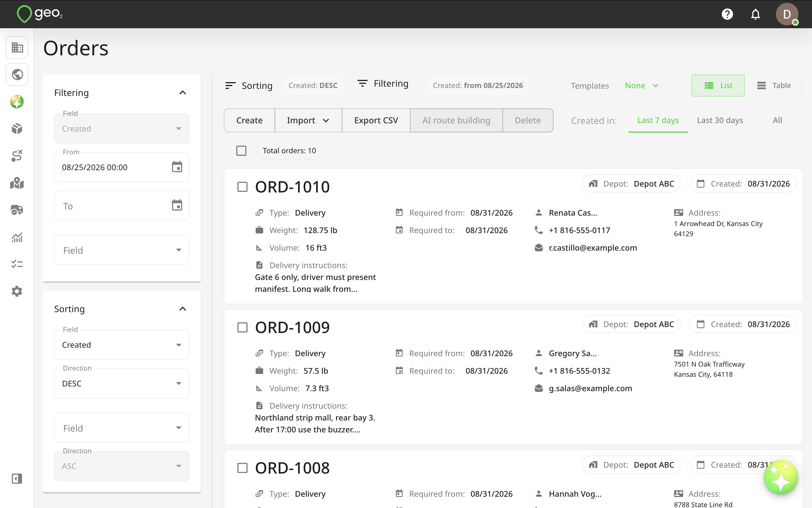Image resolution: width=812 pixels, height=508 pixels.
Task: Open the user avatar D menu
Action: [787, 14]
